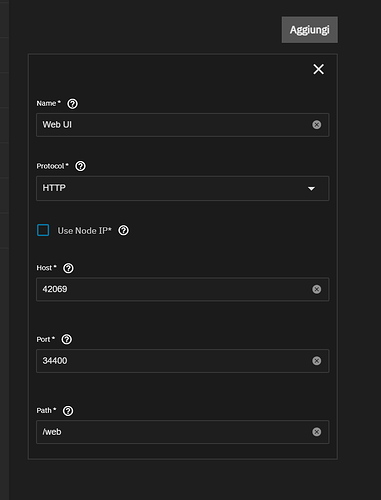Clear the Port field value
The image size is (381, 500).
tap(317, 361)
